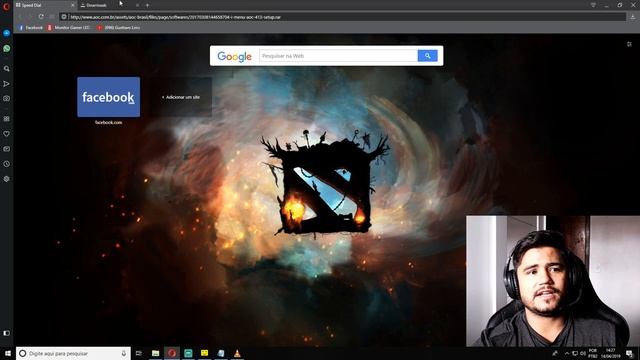The height and width of the screenshot is (360, 640).
Task: Open Task View on the taskbar
Action: [x=139, y=353]
